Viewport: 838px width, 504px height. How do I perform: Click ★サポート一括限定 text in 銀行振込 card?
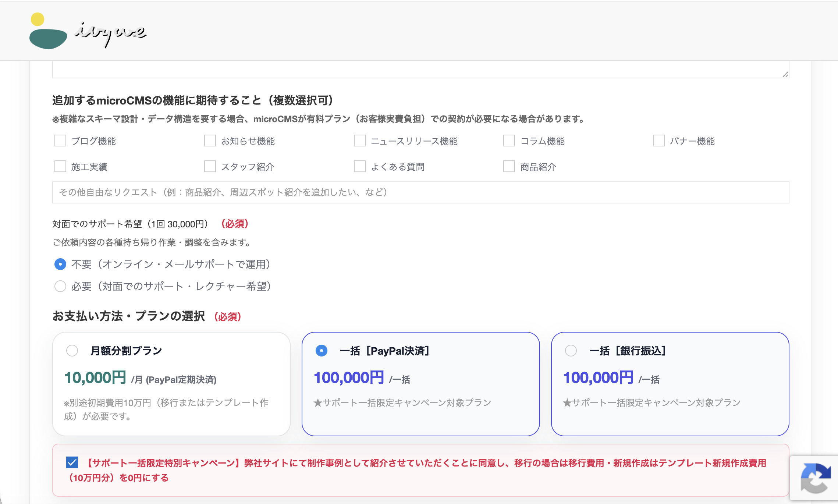(652, 403)
